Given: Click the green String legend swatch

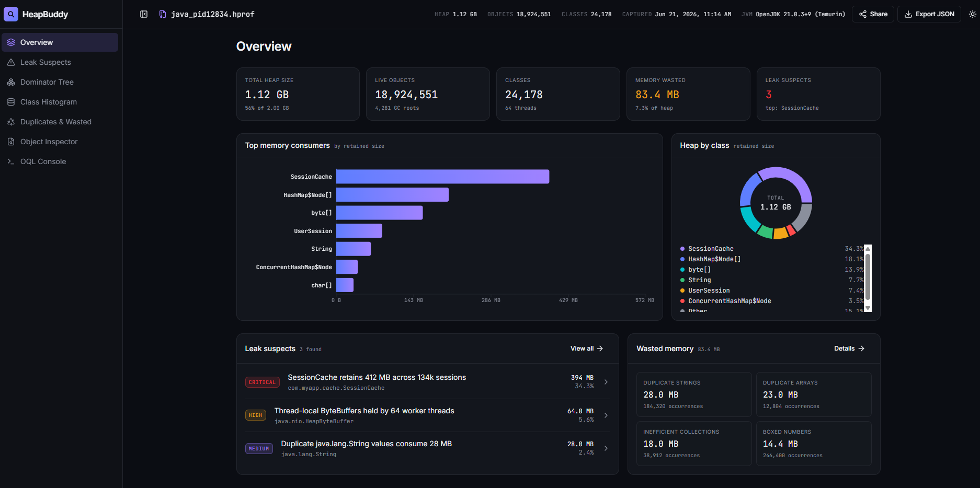Looking at the screenshot, I should 682,280.
